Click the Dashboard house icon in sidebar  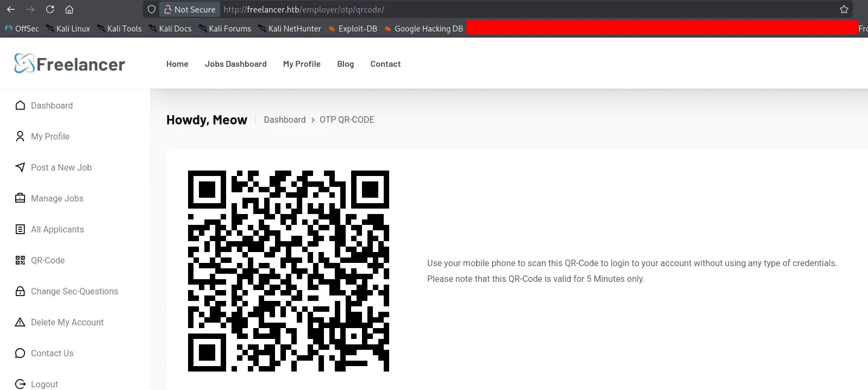click(20, 105)
